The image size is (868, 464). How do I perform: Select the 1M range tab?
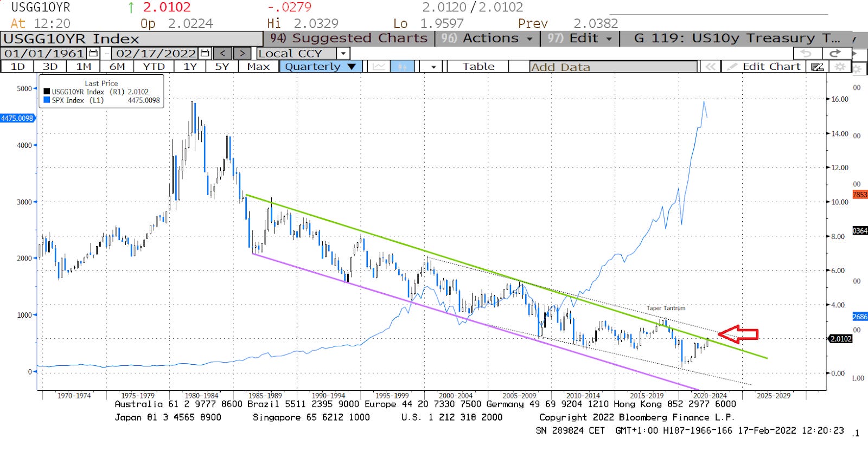click(83, 66)
